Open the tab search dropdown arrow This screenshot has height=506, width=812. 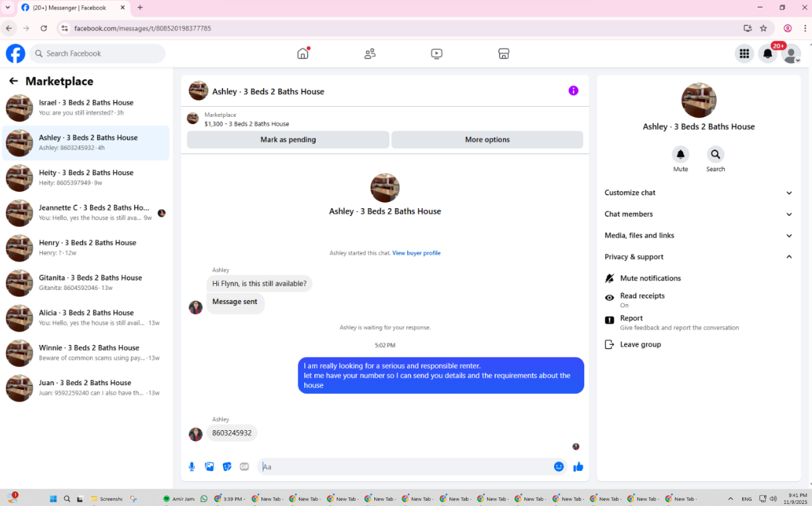(6, 7)
